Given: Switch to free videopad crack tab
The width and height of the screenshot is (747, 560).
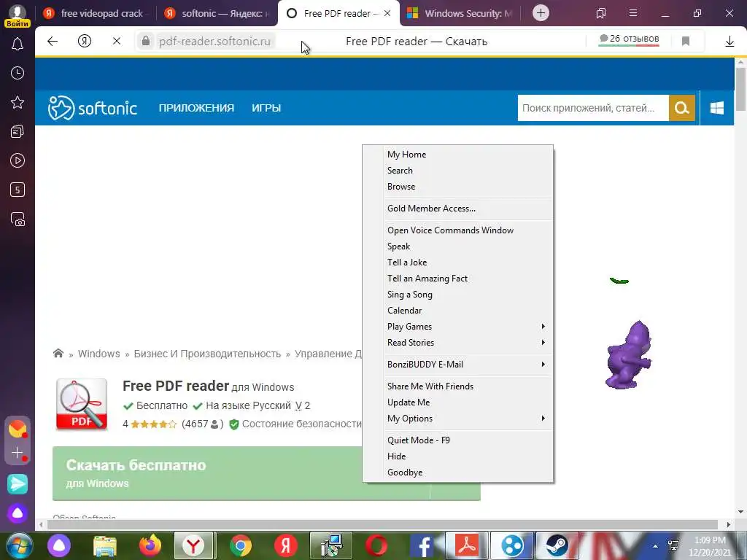Looking at the screenshot, I should click(x=96, y=13).
